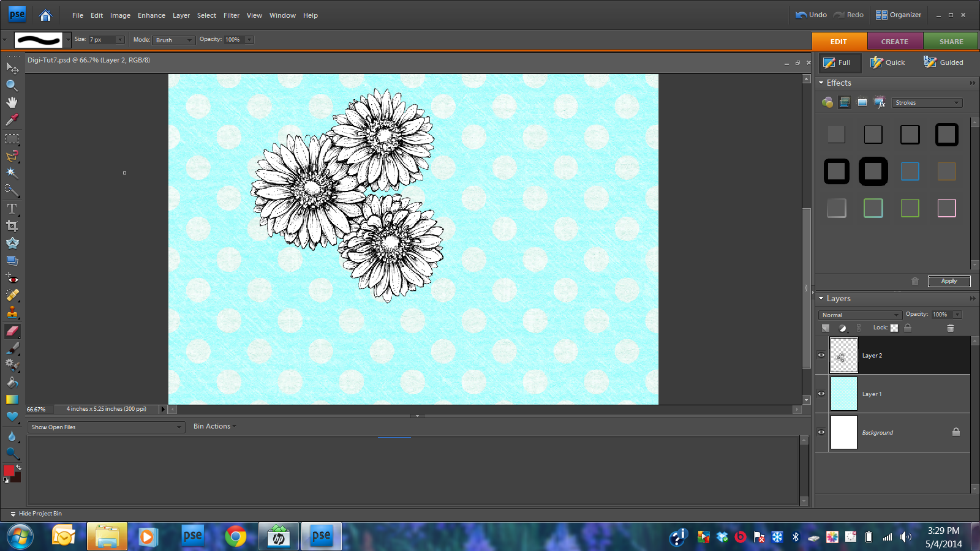Open the Filter menu
This screenshot has width=980, height=551.
click(x=231, y=15)
